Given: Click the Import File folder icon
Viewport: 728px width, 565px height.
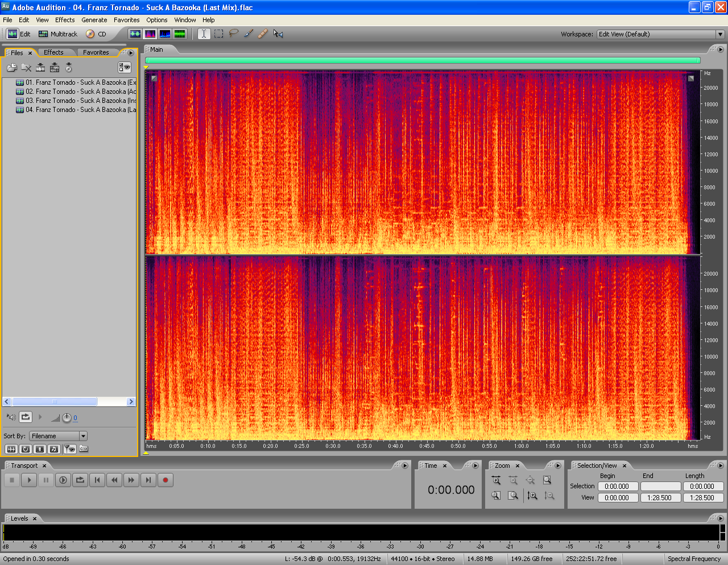Looking at the screenshot, I should [x=11, y=68].
